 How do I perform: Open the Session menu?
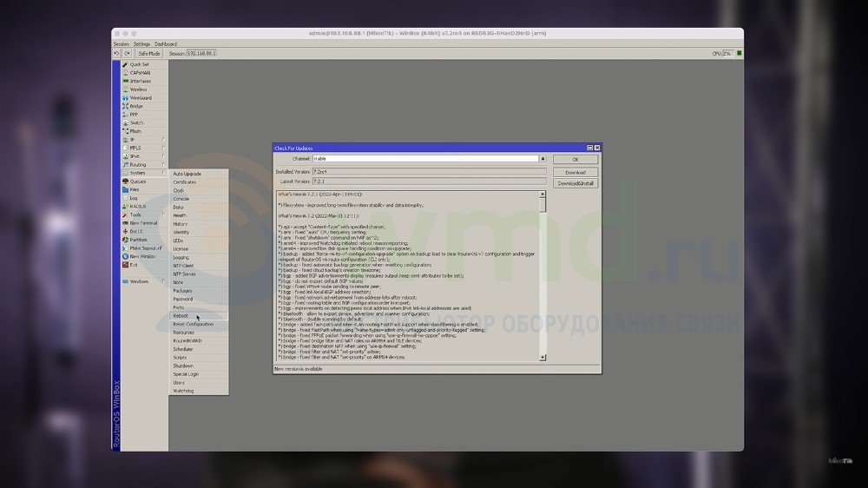(121, 43)
